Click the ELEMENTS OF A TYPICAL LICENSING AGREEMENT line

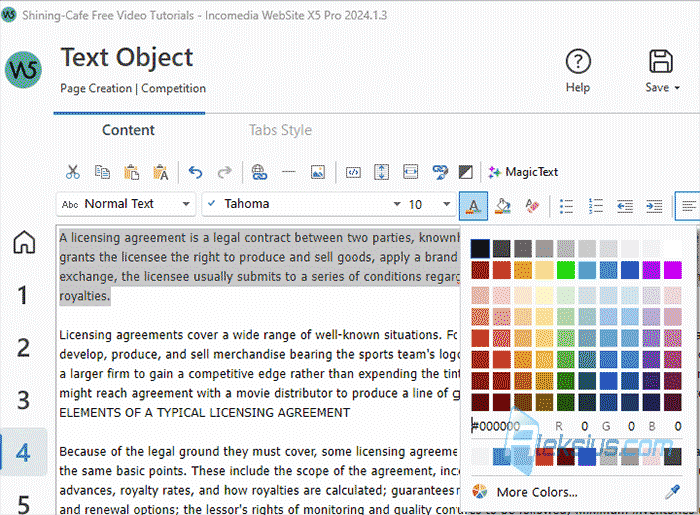coord(205,412)
